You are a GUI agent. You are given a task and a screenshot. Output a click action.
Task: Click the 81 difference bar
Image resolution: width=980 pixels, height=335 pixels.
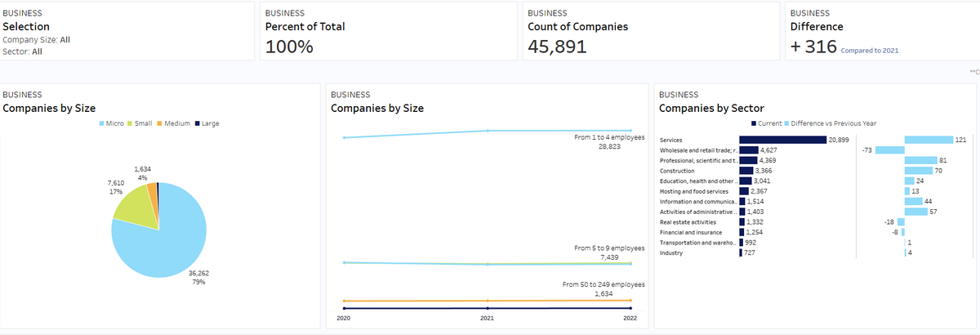[921, 160]
